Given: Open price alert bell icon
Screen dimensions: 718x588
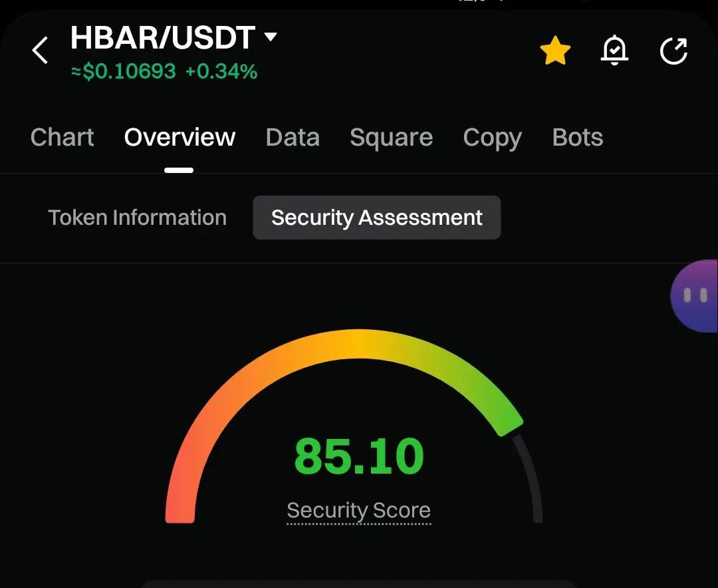Looking at the screenshot, I should coord(614,50).
